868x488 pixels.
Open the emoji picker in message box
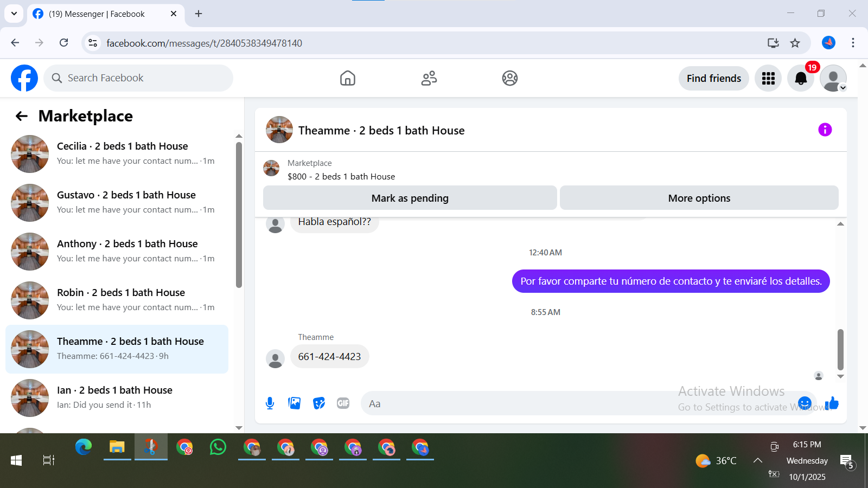[805, 403]
